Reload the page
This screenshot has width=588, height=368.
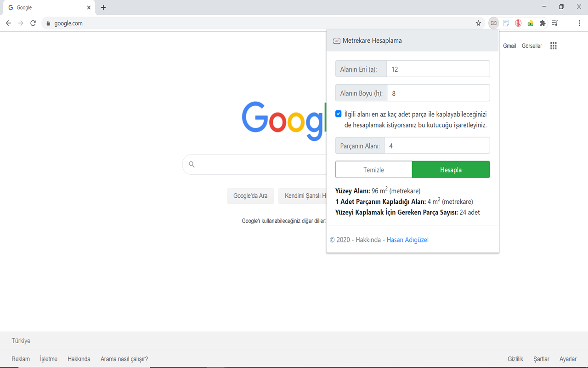click(x=33, y=23)
